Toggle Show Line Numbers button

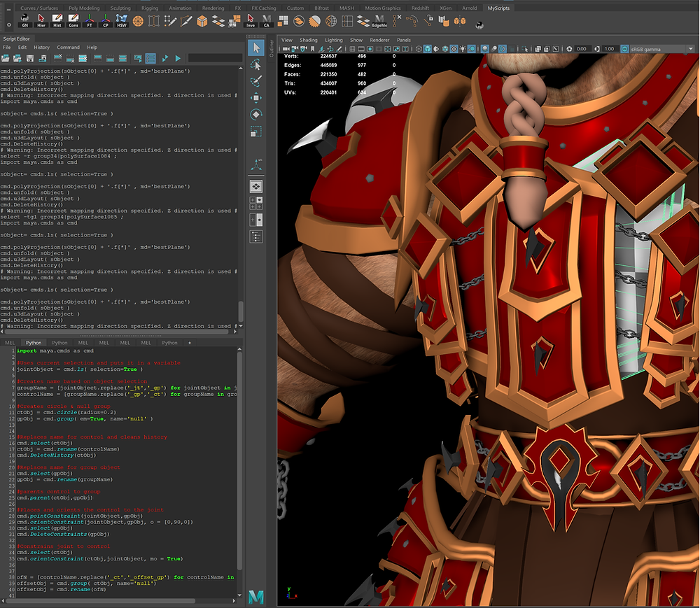tap(150, 58)
